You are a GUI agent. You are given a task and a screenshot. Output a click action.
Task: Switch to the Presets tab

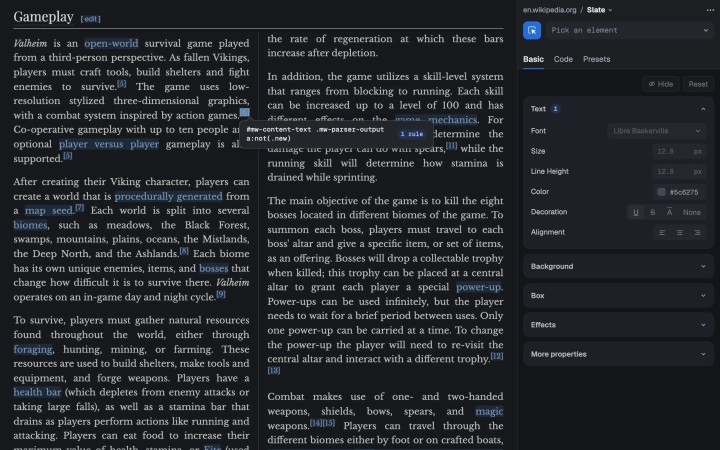pyautogui.click(x=596, y=59)
